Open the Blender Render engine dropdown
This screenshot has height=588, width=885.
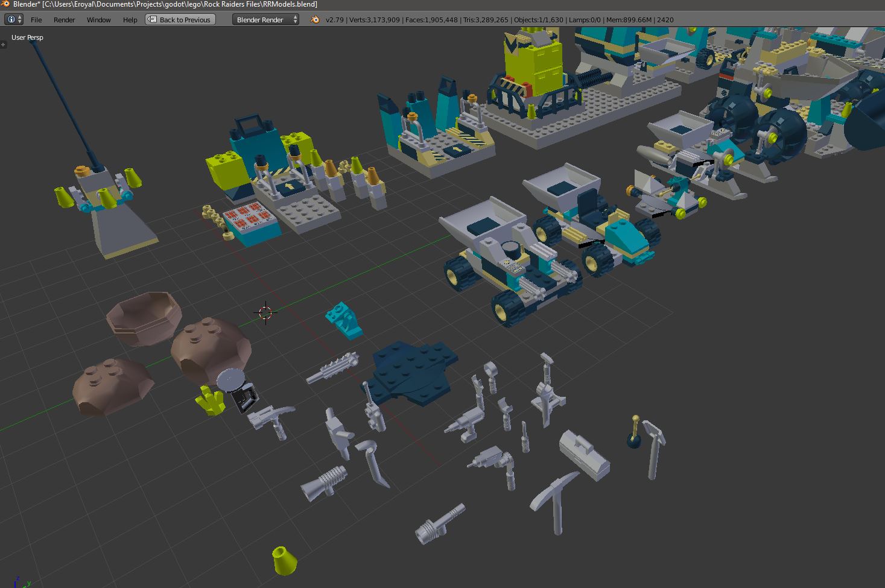click(265, 20)
